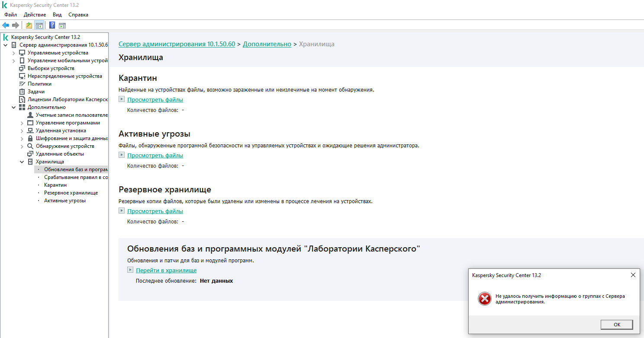Screen dimensions: 644x338
Task: Click the red error icon in the dialog
Action: point(485,299)
